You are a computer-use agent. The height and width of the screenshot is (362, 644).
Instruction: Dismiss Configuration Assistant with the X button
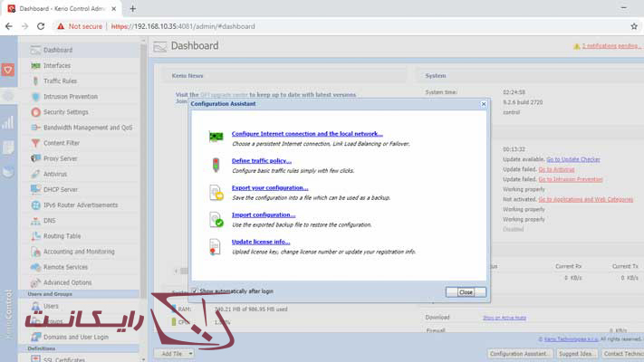pyautogui.click(x=484, y=104)
